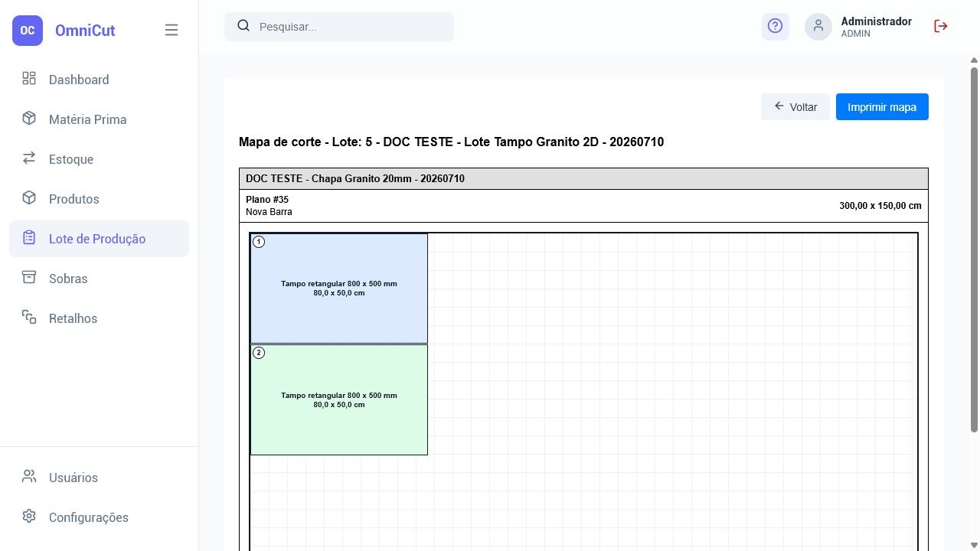
Task: Click the Dashboard grid icon
Action: (29, 78)
